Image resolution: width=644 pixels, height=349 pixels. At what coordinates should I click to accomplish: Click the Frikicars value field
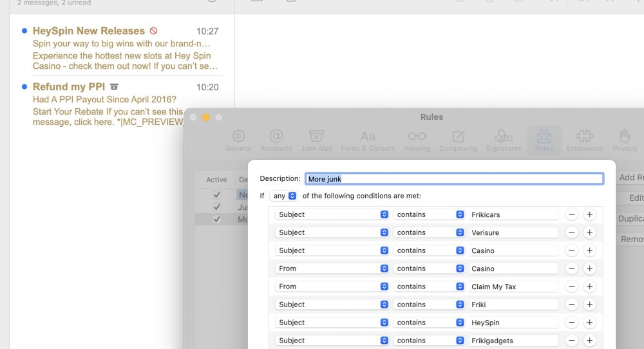click(514, 214)
